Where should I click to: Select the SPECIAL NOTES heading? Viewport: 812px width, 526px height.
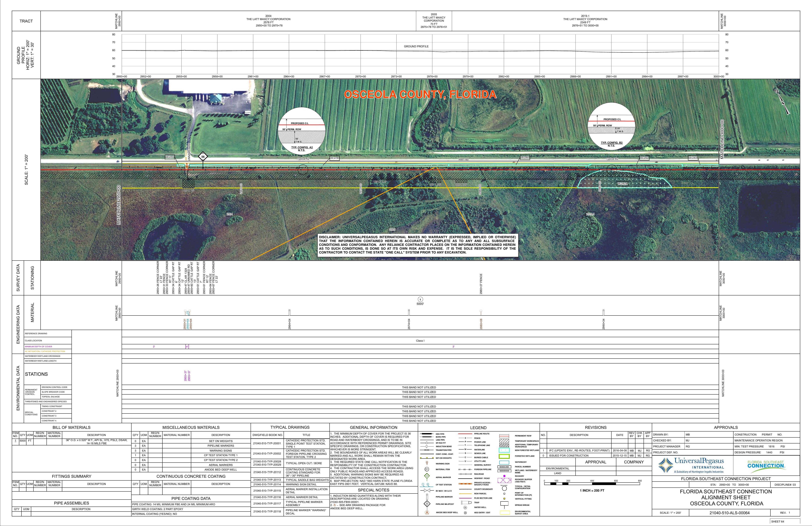click(374, 490)
